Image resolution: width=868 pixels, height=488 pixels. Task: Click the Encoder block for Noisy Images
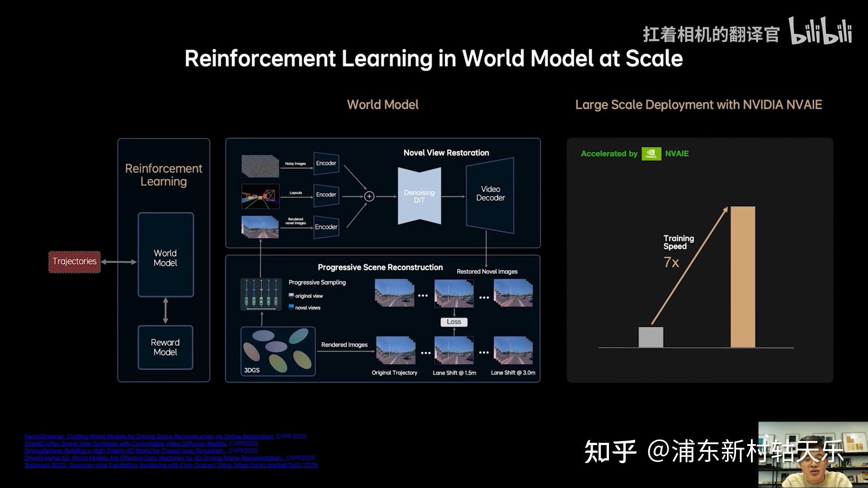tap(326, 164)
